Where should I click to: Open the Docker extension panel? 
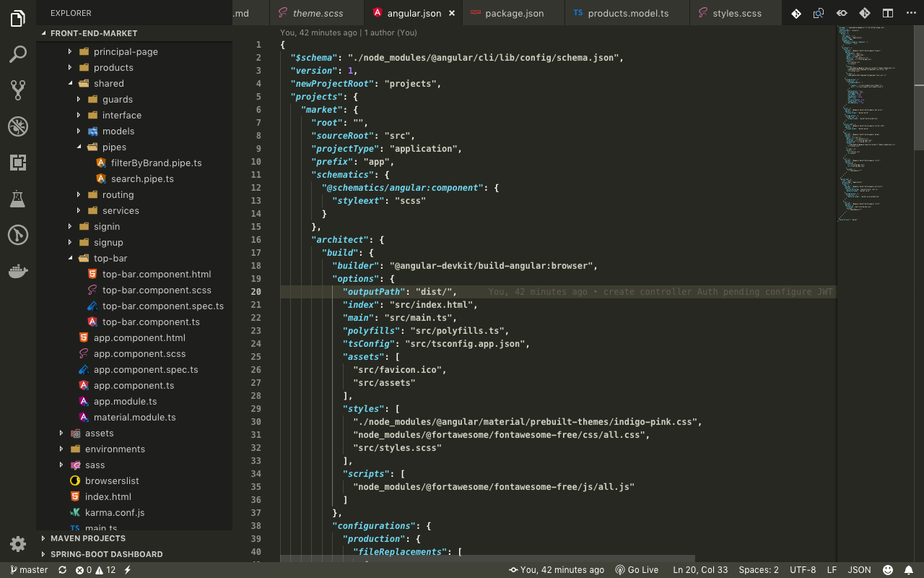pyautogui.click(x=17, y=271)
